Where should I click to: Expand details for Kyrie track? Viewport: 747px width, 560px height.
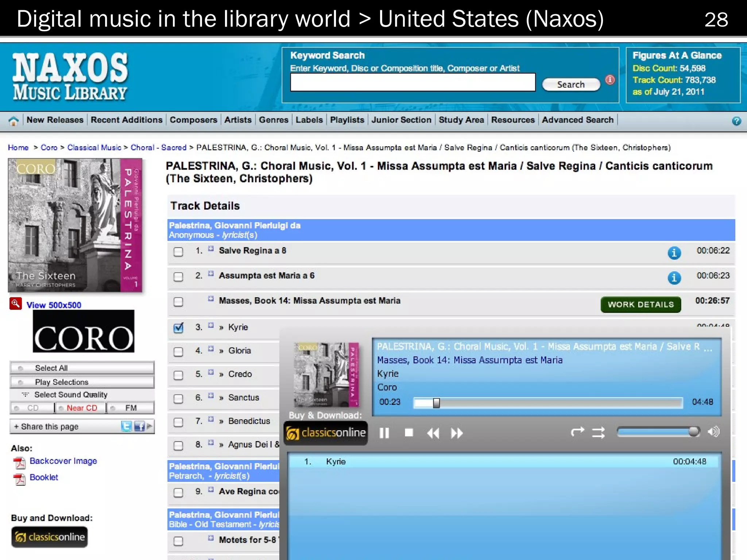click(211, 325)
